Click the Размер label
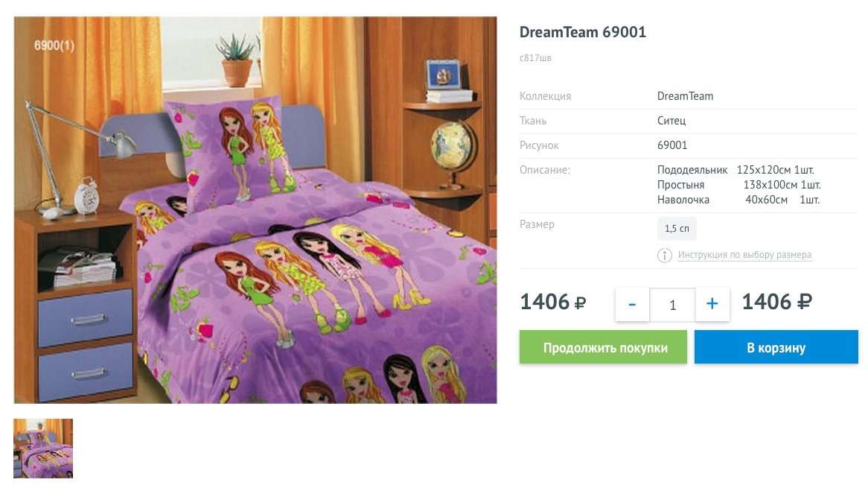The image size is (868, 494). click(x=537, y=224)
